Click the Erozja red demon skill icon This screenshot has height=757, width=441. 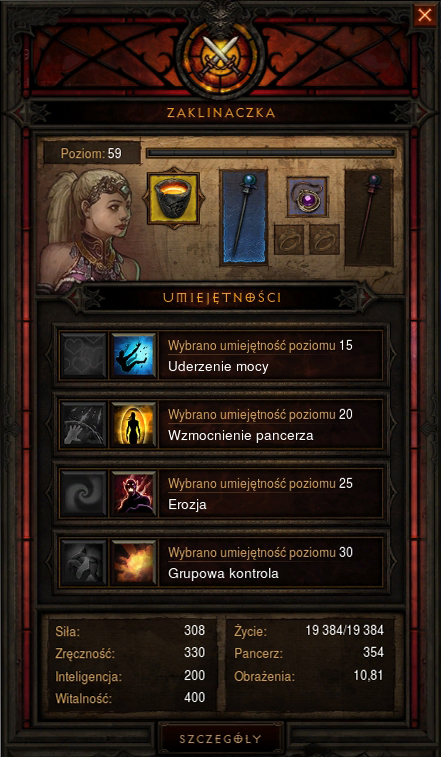tap(133, 493)
